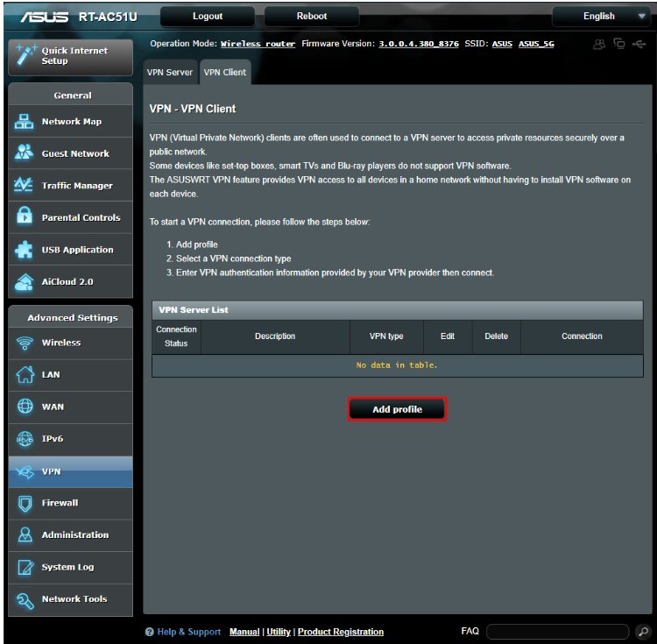Screen dimensions: 657x644
Task: Open USB Application menu item
Action: [x=70, y=250]
